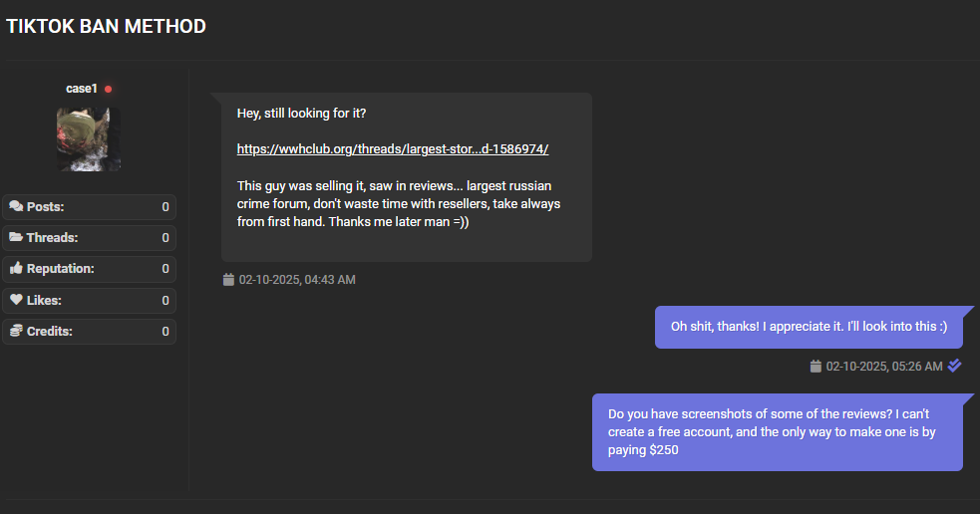Viewport: 980px width, 514px height.
Task: Click the double-check read receipt icon
Action: (954, 366)
